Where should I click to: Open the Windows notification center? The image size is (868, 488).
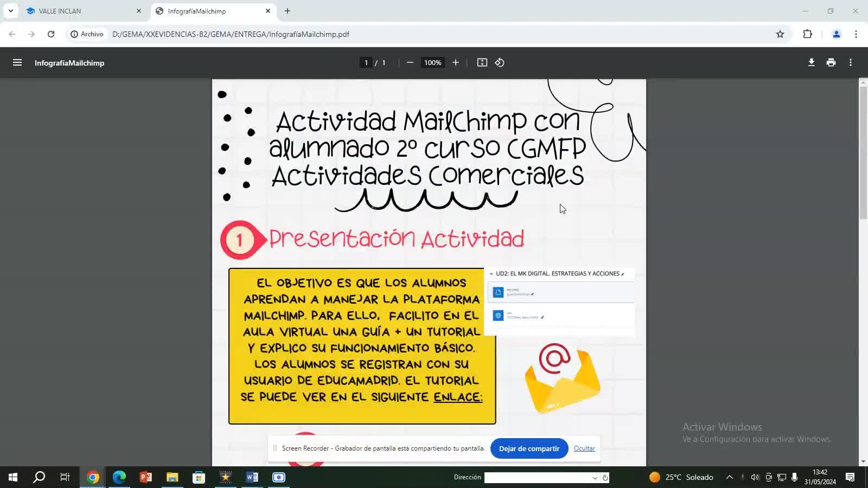(850, 477)
